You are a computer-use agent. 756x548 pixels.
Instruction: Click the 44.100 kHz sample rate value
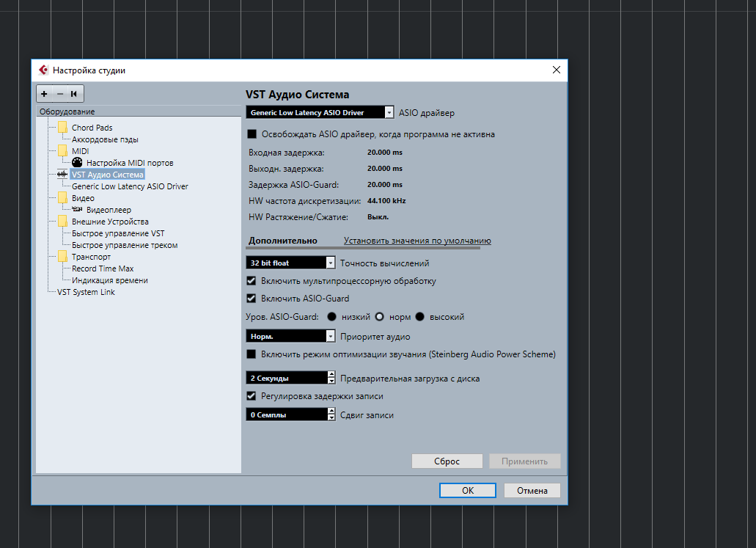coord(386,201)
